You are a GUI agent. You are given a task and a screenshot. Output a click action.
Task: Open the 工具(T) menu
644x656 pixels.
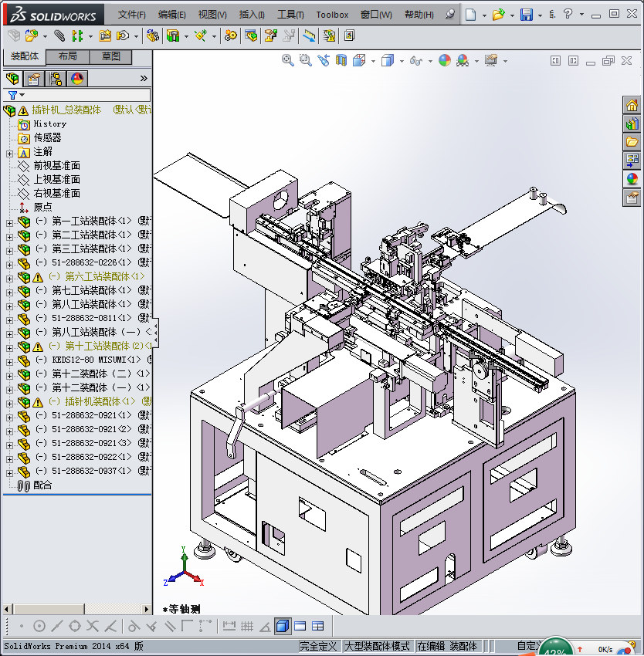click(x=290, y=15)
